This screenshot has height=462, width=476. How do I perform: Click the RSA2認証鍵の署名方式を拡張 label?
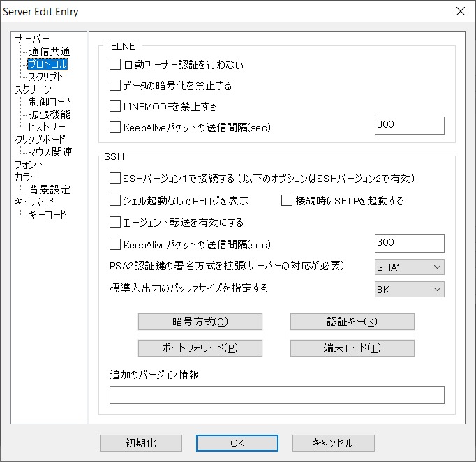227,266
